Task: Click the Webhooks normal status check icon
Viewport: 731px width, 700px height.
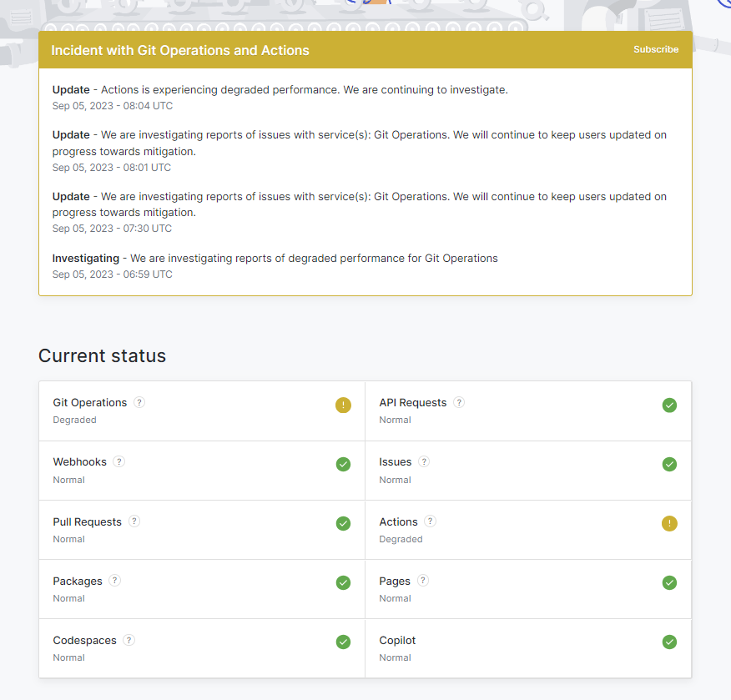Action: [x=343, y=464]
